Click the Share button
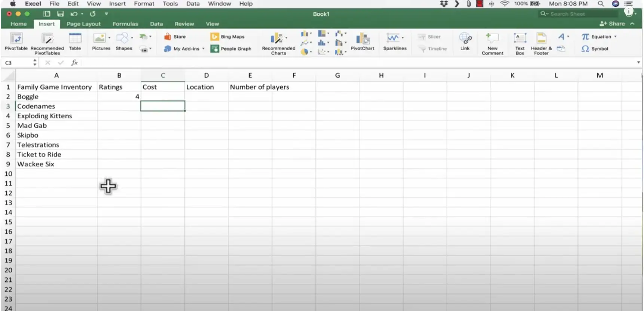This screenshot has width=644, height=311. 612,24
